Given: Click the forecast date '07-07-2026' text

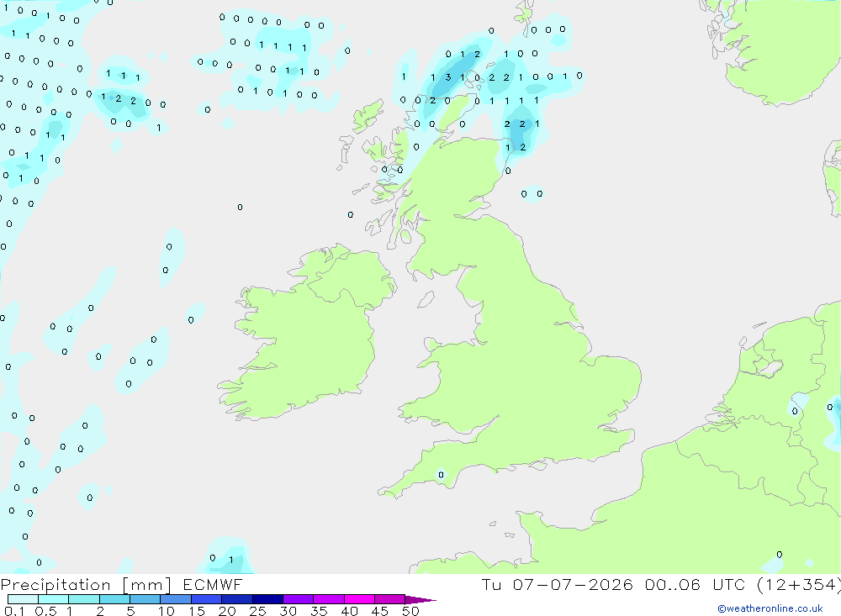Looking at the screenshot, I should [572, 584].
